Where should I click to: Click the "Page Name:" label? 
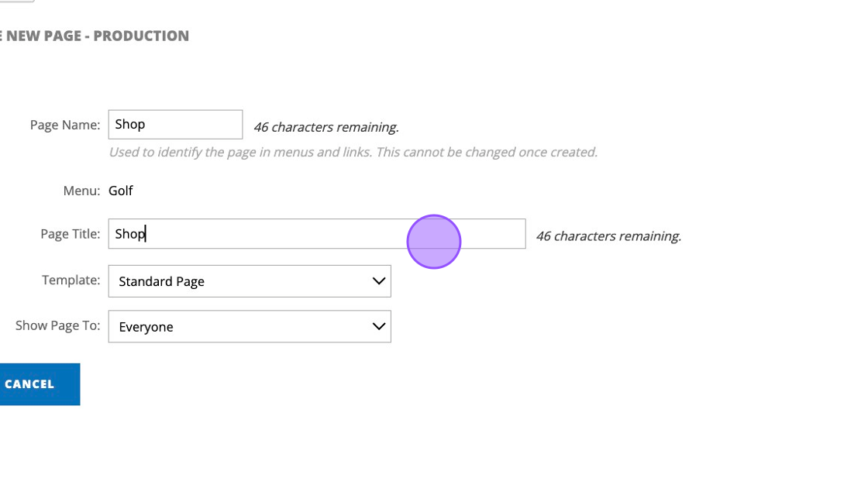pos(65,125)
